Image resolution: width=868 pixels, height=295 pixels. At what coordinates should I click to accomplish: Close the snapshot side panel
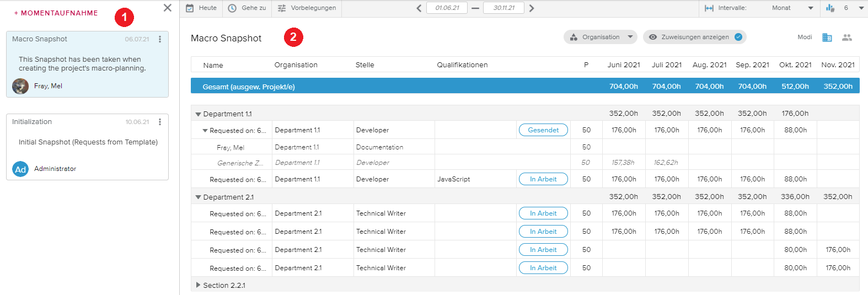coord(168,8)
